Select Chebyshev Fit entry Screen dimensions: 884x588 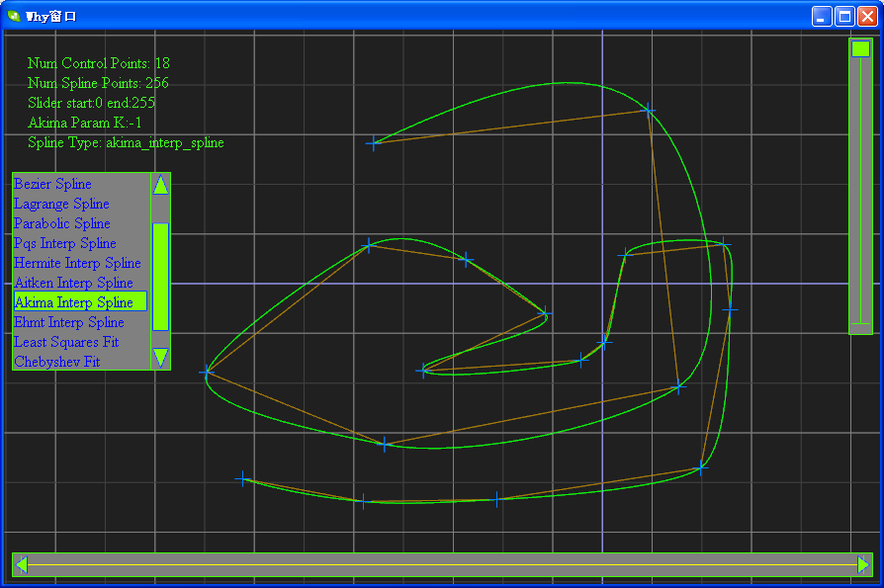pyautogui.click(x=57, y=362)
